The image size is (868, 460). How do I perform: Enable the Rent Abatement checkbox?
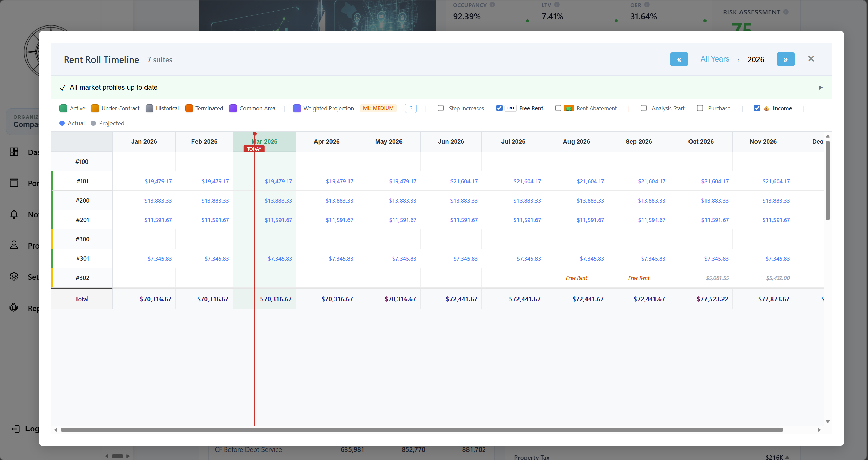[558, 108]
